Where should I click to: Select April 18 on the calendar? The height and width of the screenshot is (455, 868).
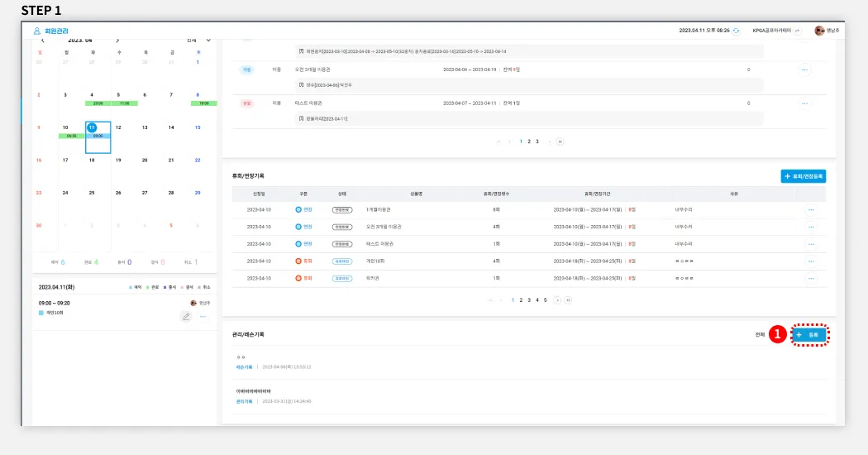coord(92,160)
